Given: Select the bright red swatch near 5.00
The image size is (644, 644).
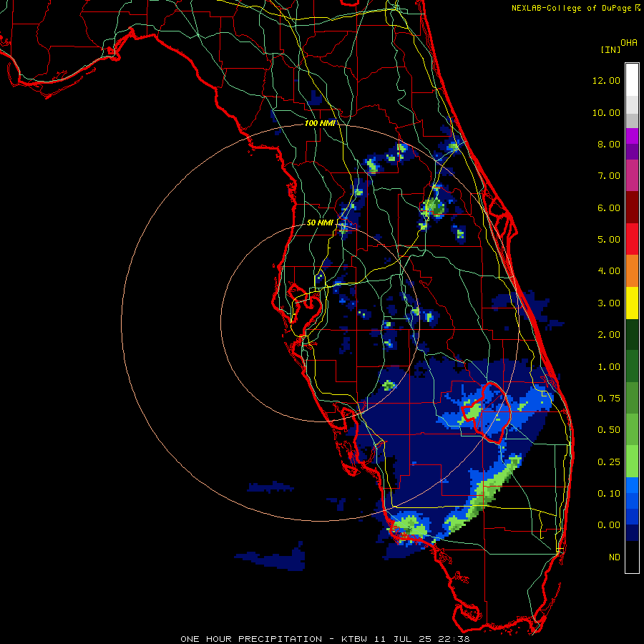Looking at the screenshot, I should 632,239.
